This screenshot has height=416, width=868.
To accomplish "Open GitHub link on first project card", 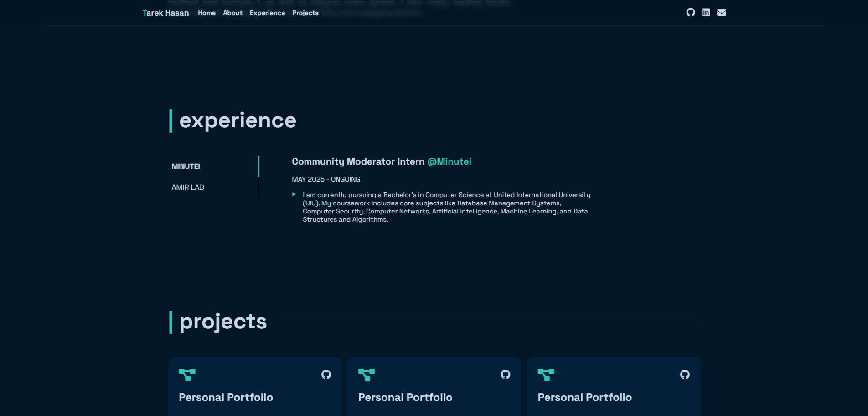I will [326, 374].
